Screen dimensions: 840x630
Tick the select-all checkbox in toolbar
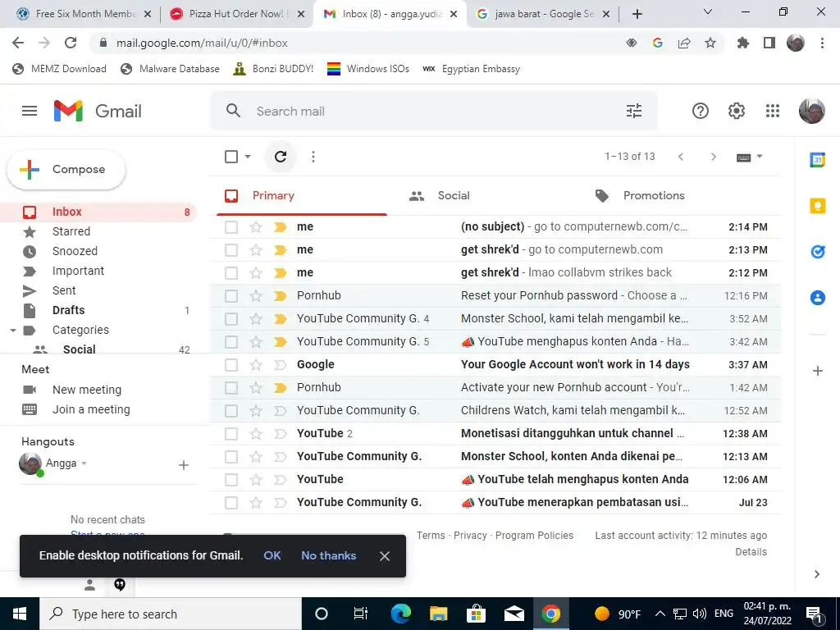click(x=231, y=157)
